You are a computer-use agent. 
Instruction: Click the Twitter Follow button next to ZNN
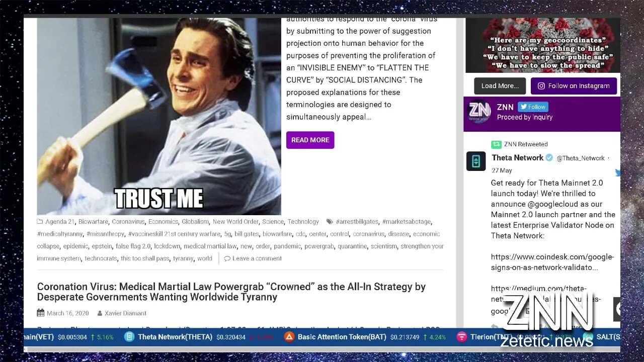click(533, 107)
